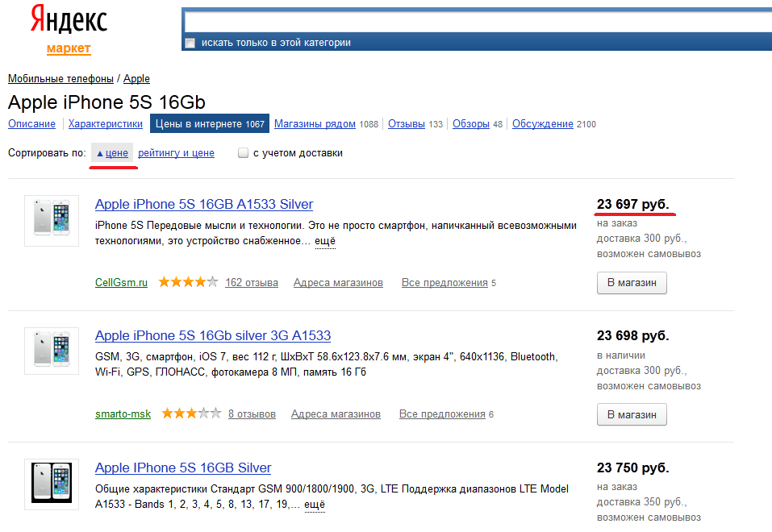Open Apple iPhone 5S 16GB A1533 Silver
Viewport: 772px width, 532px height.
pos(204,204)
